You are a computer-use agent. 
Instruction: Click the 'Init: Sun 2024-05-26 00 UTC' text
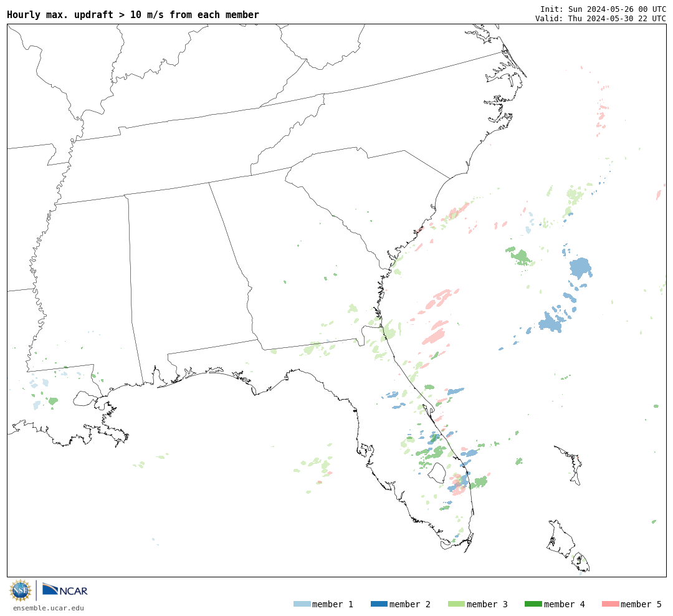click(603, 9)
